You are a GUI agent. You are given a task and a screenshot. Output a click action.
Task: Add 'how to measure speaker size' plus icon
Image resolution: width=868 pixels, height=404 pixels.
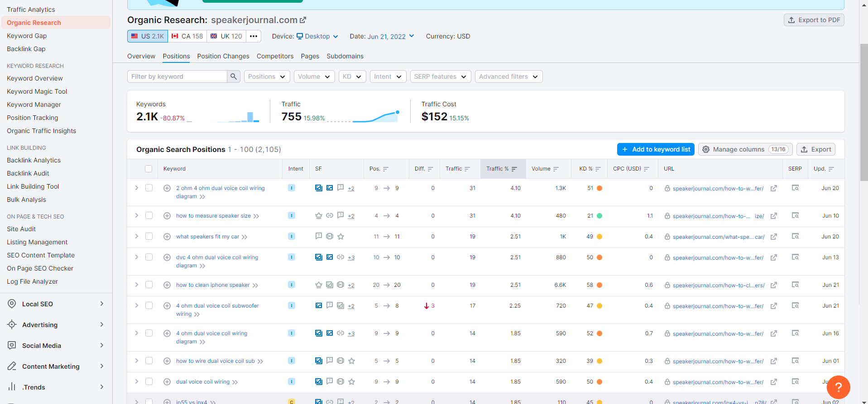pyautogui.click(x=167, y=216)
